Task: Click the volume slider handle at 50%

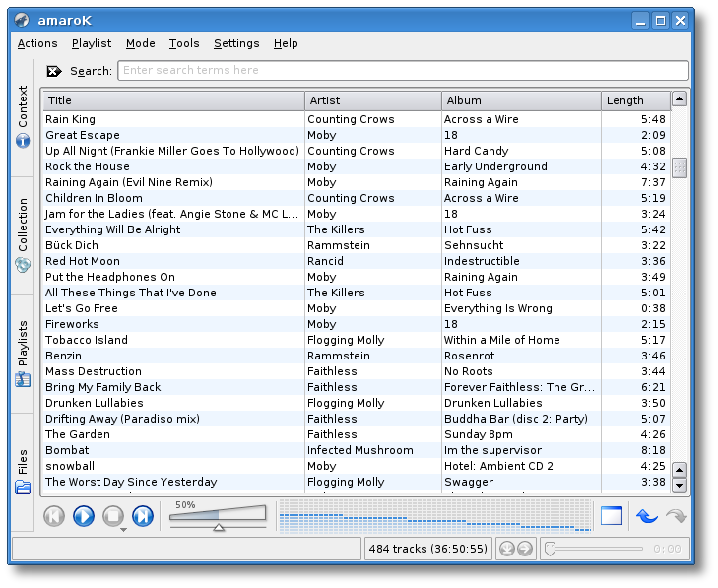Action: tap(219, 528)
